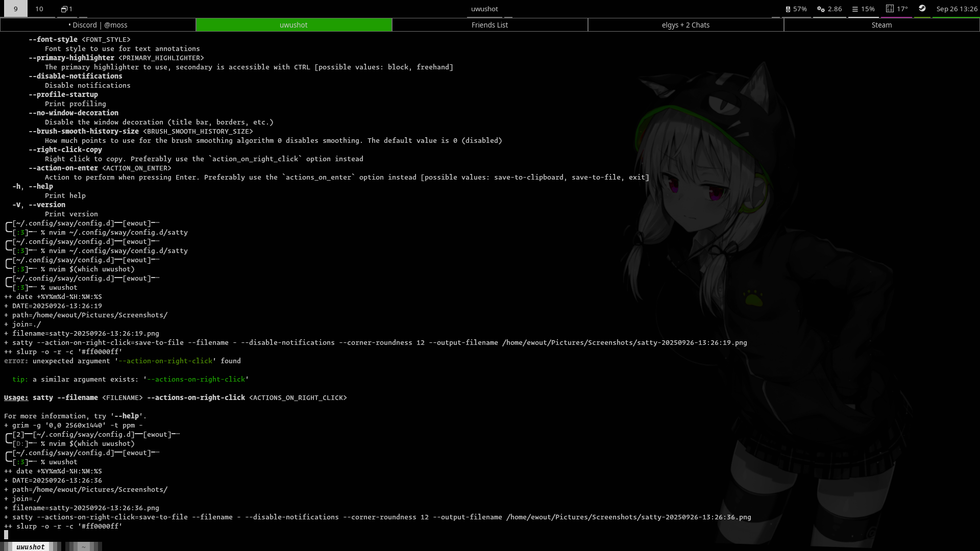
Task: Select the ~ terminal tab at bottom
Action: [x=84, y=547]
